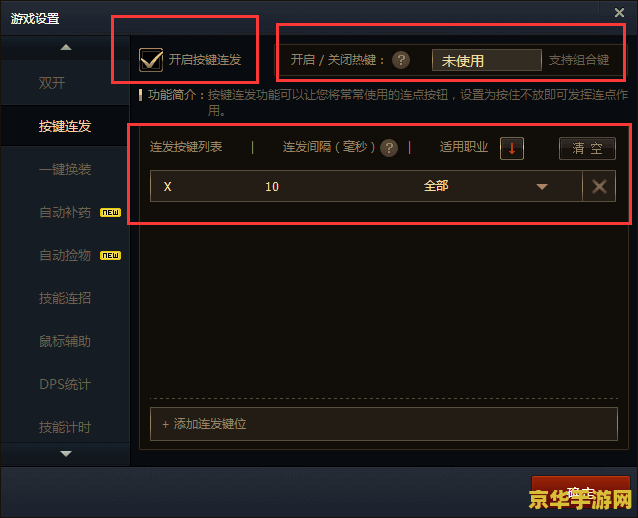Click the interval value 10 in the row

[x=272, y=187]
